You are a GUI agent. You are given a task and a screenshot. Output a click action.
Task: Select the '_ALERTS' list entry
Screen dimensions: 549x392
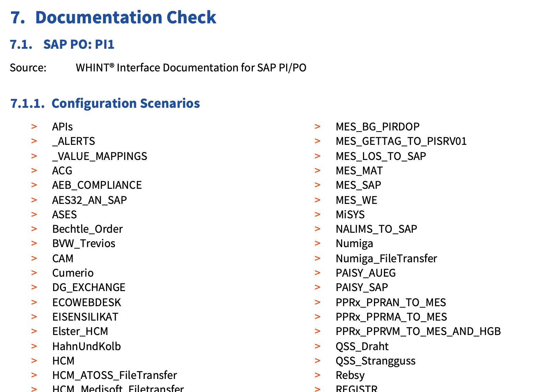73,141
